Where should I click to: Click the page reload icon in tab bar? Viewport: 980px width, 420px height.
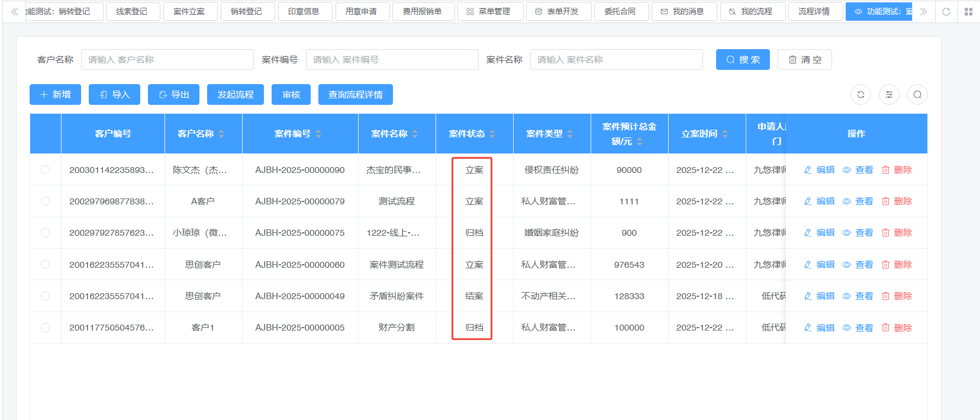click(946, 12)
